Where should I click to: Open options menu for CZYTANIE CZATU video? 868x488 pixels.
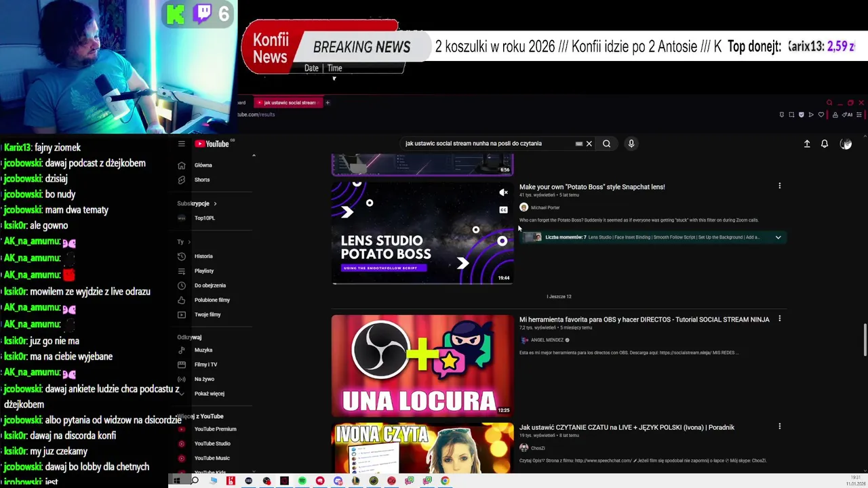tap(779, 426)
